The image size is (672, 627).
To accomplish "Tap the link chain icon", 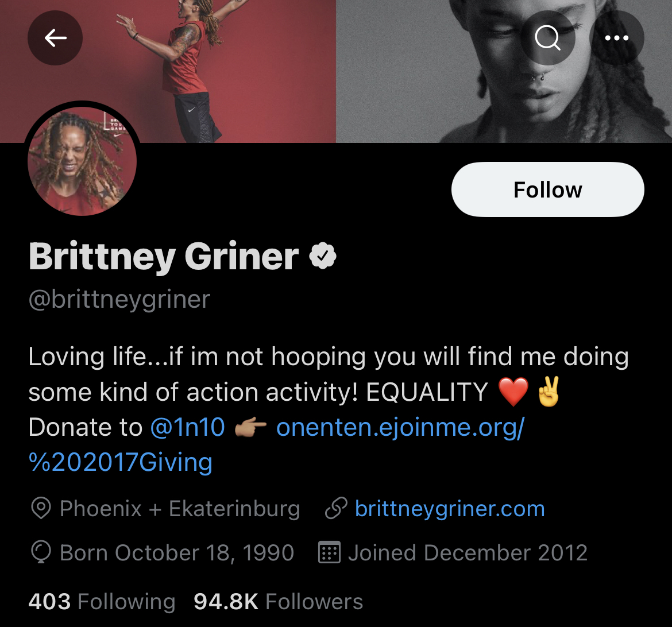I will click(x=335, y=508).
